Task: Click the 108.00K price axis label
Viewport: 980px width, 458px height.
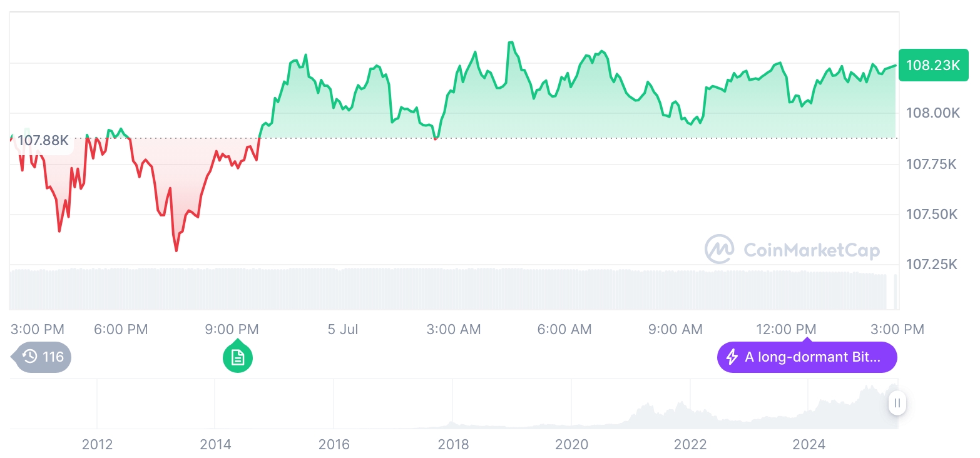Action: [x=932, y=113]
